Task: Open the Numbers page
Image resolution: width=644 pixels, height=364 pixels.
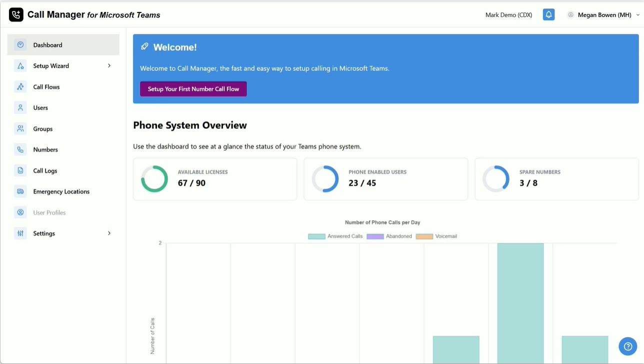Action: click(x=63, y=150)
